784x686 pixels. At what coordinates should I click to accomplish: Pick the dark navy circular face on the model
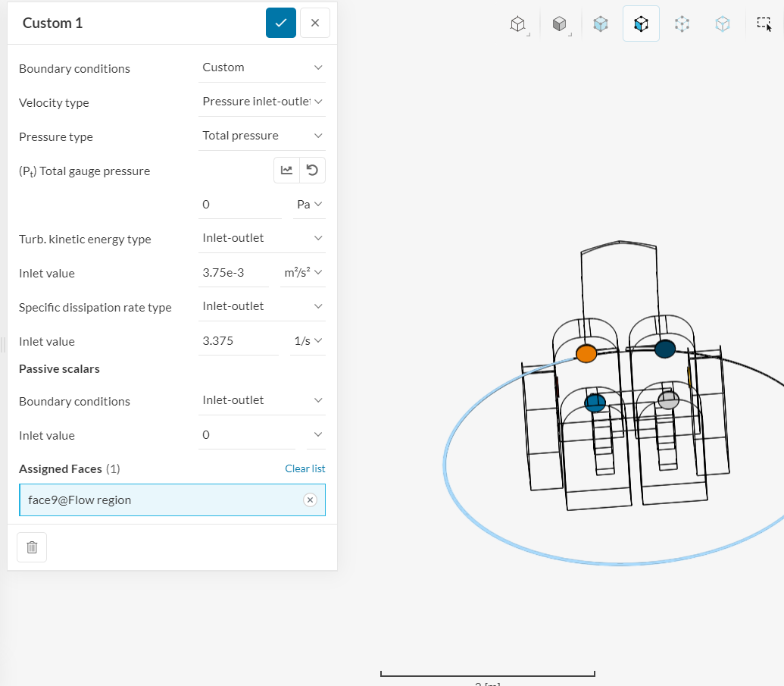point(665,349)
